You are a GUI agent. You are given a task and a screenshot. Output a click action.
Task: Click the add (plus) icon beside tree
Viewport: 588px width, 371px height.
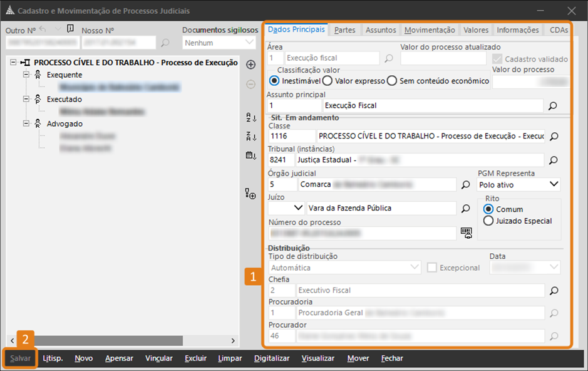point(250,65)
